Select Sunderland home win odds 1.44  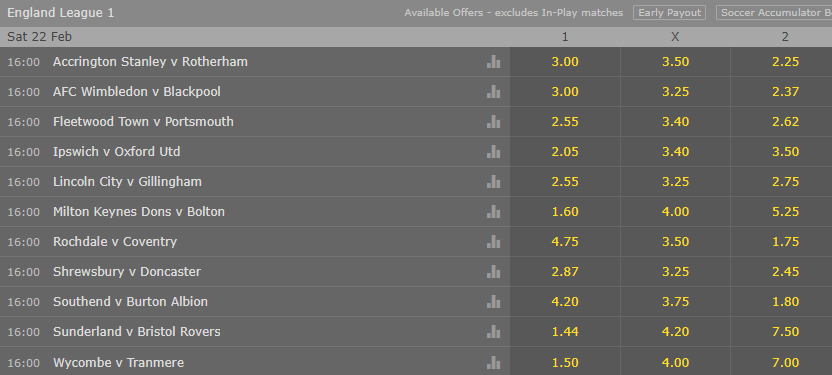coord(565,332)
